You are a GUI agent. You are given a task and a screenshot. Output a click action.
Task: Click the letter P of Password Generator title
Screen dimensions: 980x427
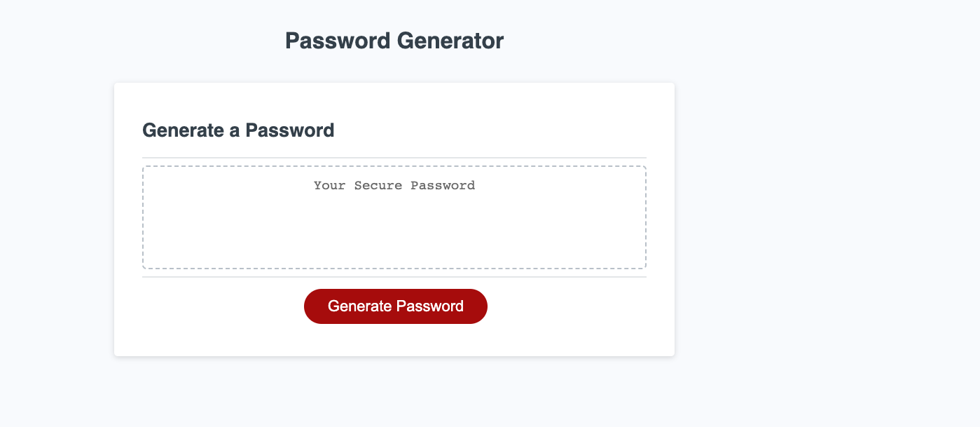pos(292,41)
